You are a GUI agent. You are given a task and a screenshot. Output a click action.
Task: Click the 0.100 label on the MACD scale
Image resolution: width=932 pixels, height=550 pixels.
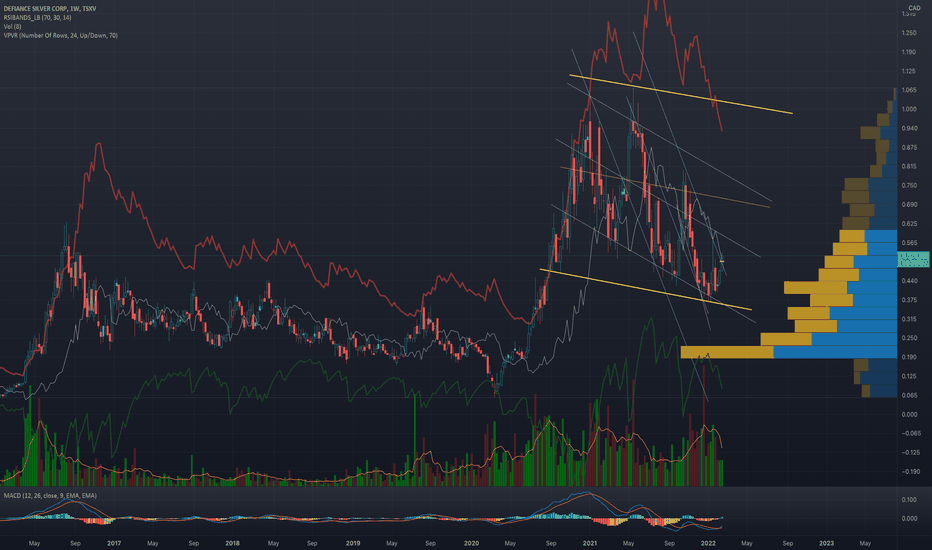[x=909, y=499]
